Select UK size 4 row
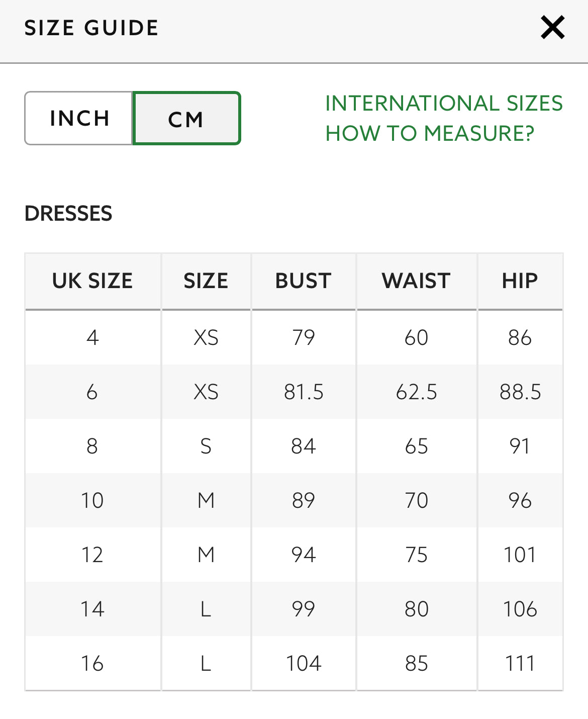The image size is (588, 719). tap(92, 337)
